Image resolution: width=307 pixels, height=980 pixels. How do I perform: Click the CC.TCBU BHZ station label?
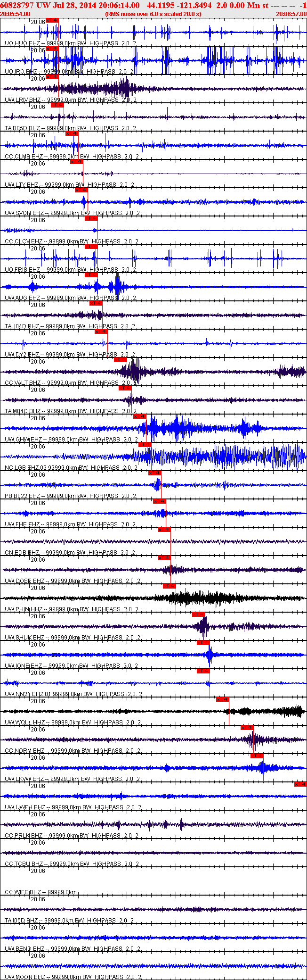pyautogui.click(x=24, y=864)
